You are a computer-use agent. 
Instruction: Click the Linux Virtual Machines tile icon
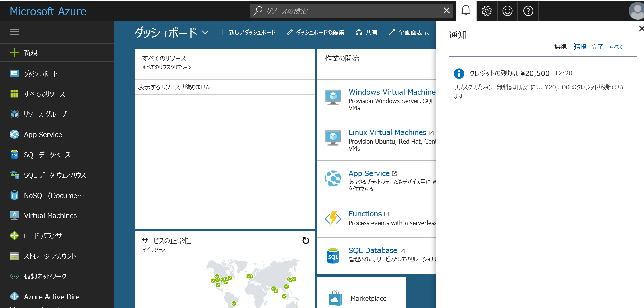333,138
